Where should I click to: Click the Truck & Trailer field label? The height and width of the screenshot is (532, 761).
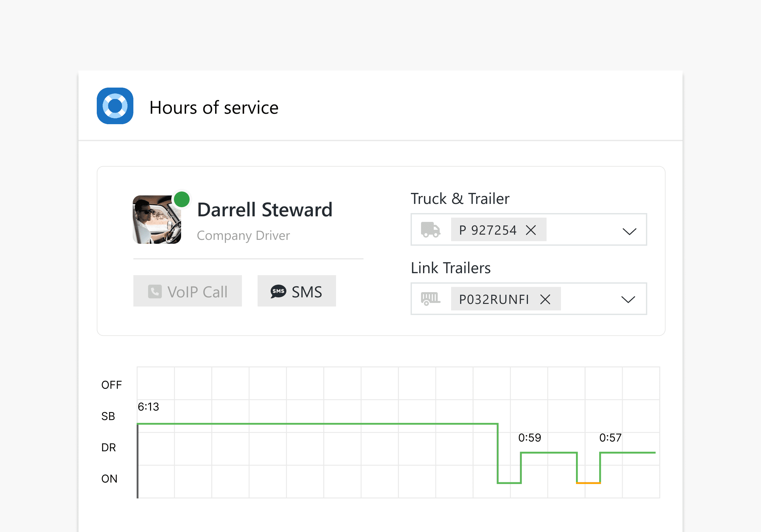[x=460, y=199]
